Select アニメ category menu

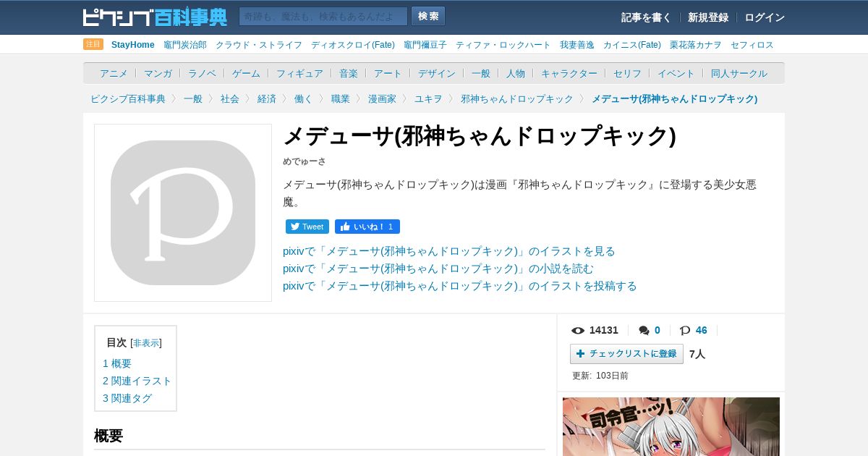tap(114, 73)
